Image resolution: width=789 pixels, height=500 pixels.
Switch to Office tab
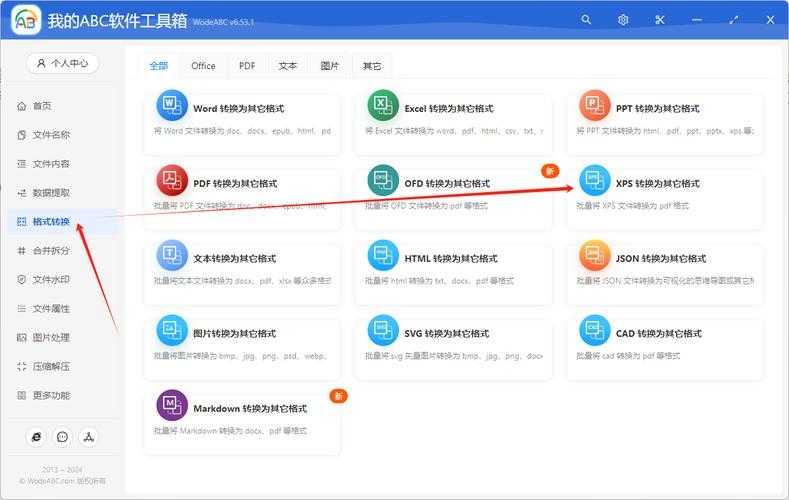point(203,66)
